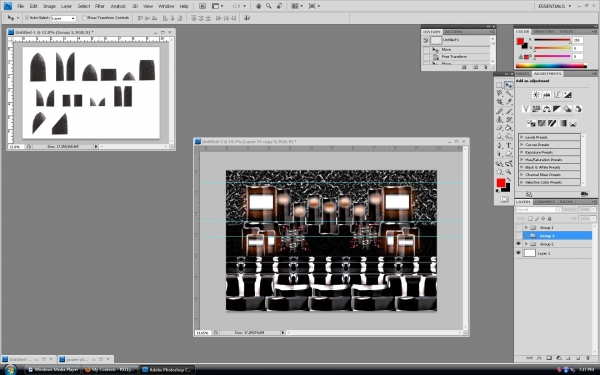Image resolution: width=600 pixels, height=375 pixels.
Task: Toggle the Auto-Select checkbox
Action: [x=27, y=18]
